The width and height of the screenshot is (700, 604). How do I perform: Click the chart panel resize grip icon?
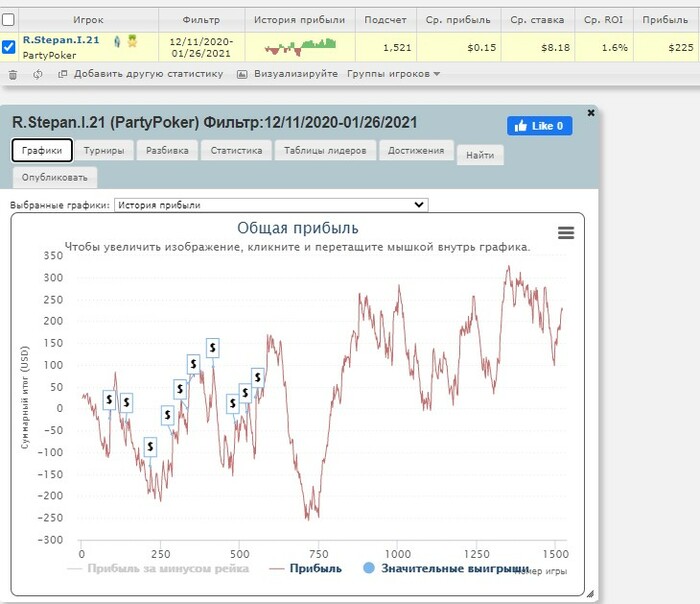590,593
